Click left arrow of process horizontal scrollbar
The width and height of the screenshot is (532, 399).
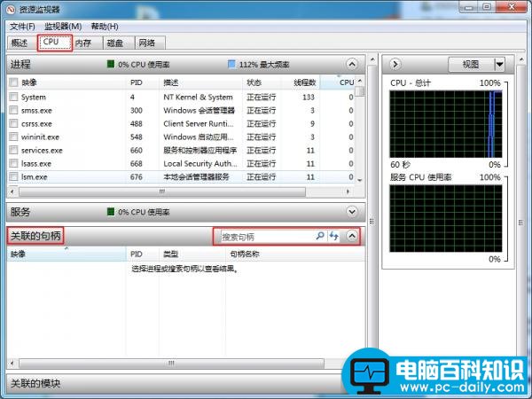(x=12, y=192)
